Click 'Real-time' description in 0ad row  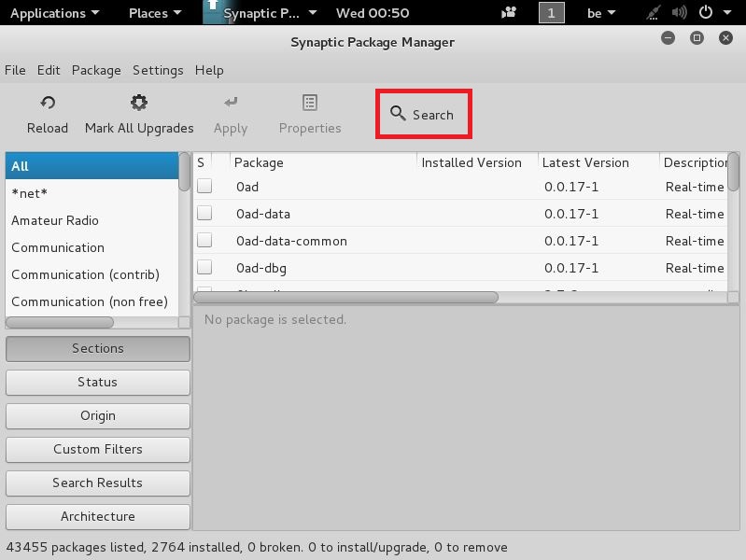pos(695,187)
